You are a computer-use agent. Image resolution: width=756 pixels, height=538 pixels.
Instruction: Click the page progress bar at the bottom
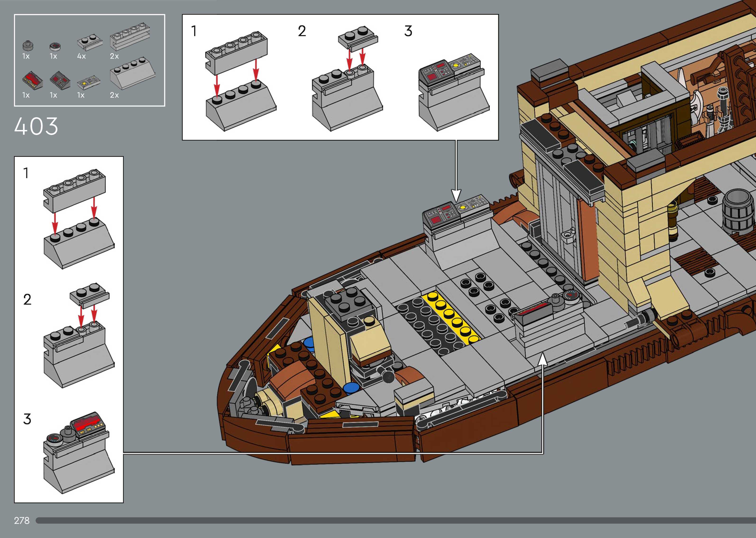click(396, 520)
